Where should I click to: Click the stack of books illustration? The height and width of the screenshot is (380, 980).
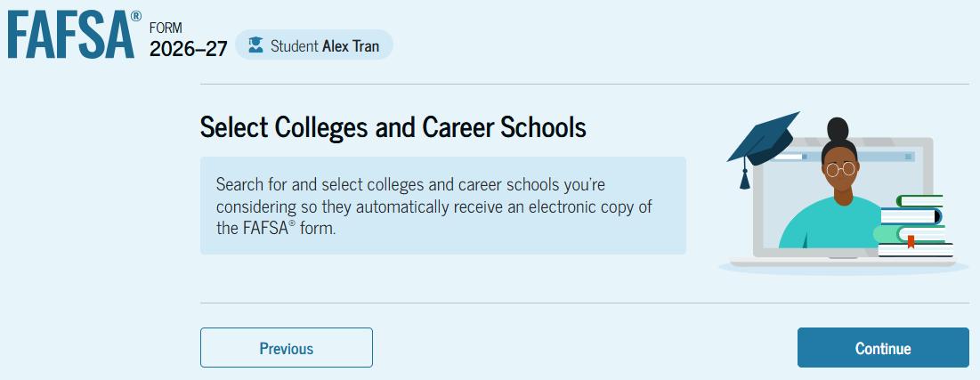tap(914, 227)
